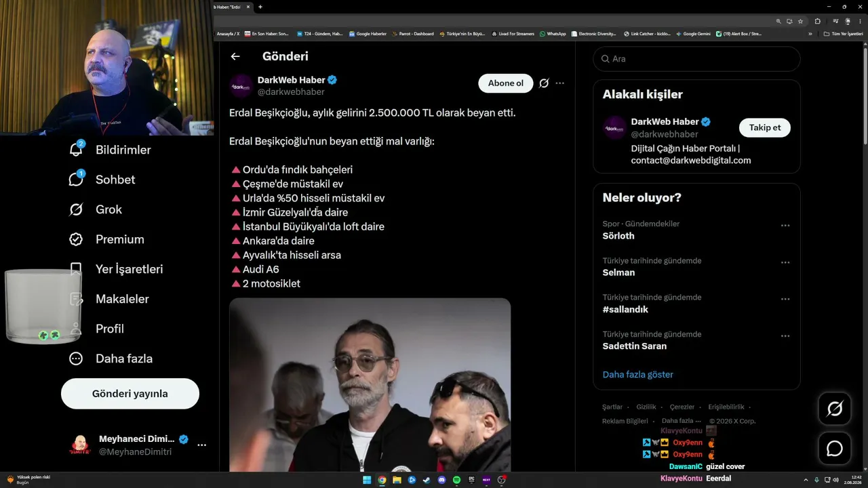Click Takip et for DarkWeb Haber
Image resolution: width=868 pixels, height=488 pixels.
(765, 127)
